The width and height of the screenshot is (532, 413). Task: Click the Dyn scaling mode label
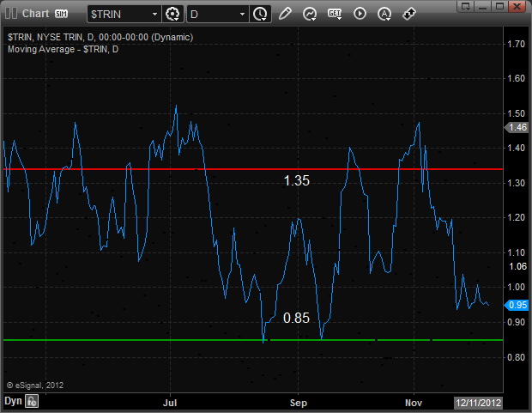tap(13, 401)
